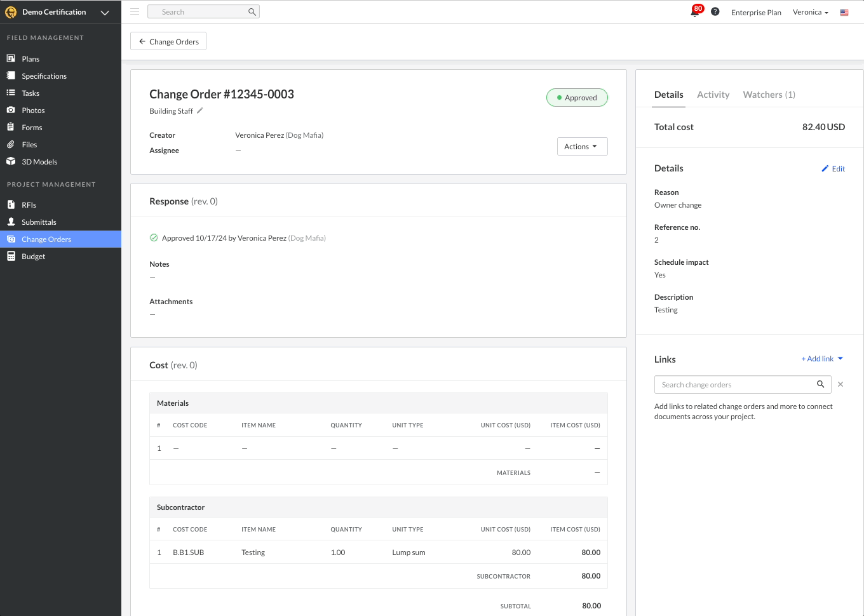The width and height of the screenshot is (864, 616).
Task: Click the Owner change reason value
Action: pyautogui.click(x=678, y=204)
